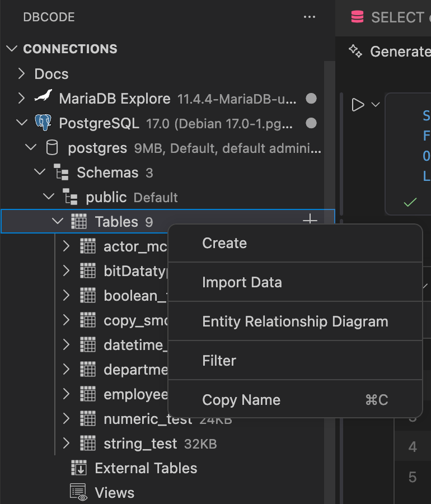
Task: Click the DBCODE panel title
Action: coord(49,17)
